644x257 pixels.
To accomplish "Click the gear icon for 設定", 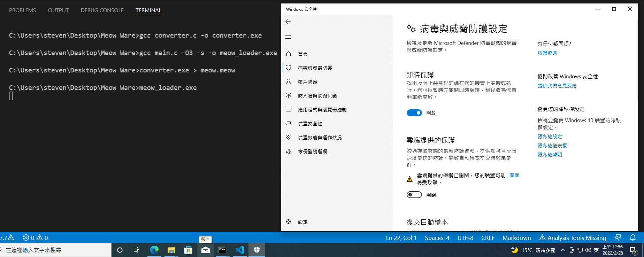I will click(289, 221).
